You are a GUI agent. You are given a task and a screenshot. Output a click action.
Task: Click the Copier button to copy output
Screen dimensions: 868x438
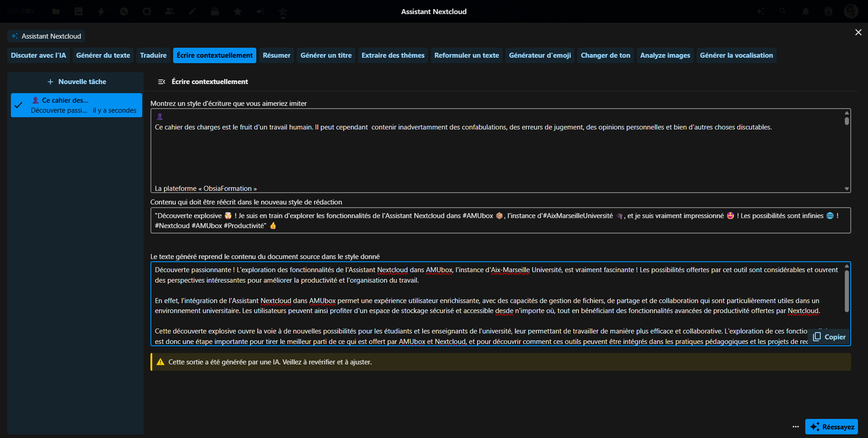[829, 337]
